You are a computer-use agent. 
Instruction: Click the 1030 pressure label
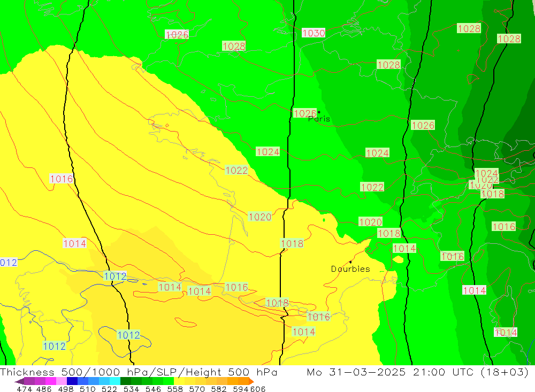click(314, 33)
